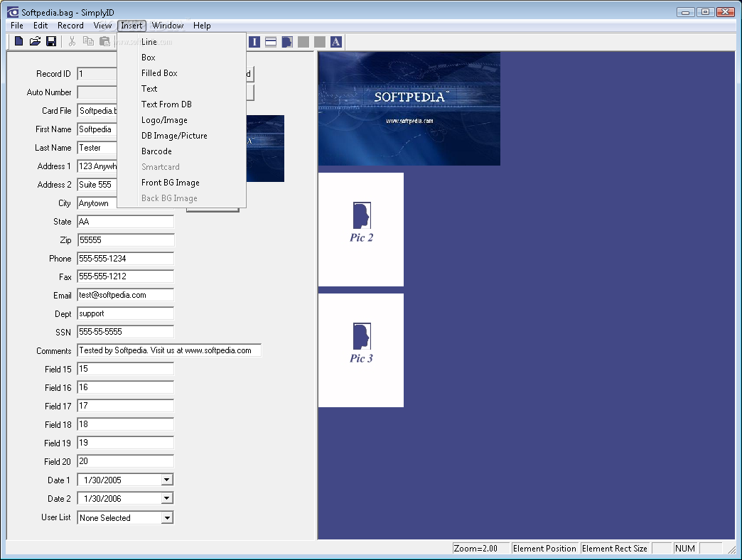
Task: Click the Phone input field
Action: tap(125, 258)
